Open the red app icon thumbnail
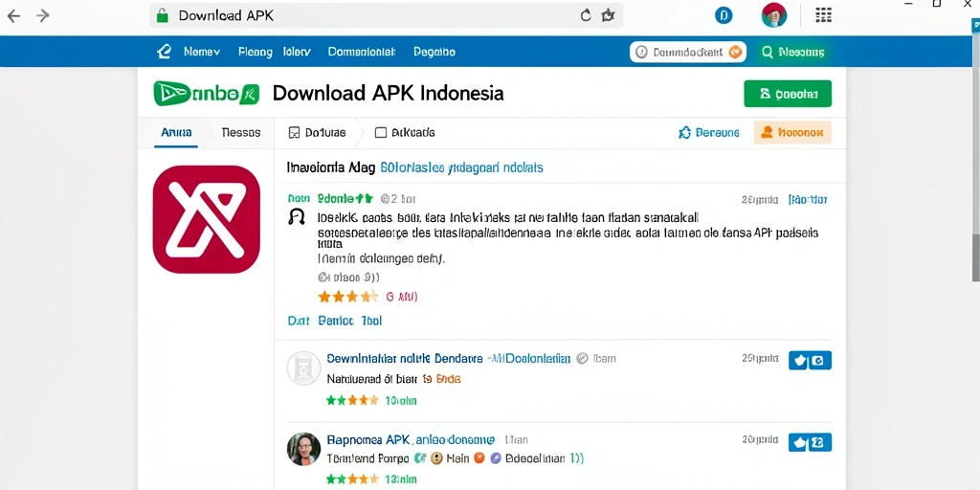The width and height of the screenshot is (980, 490). pos(207,219)
